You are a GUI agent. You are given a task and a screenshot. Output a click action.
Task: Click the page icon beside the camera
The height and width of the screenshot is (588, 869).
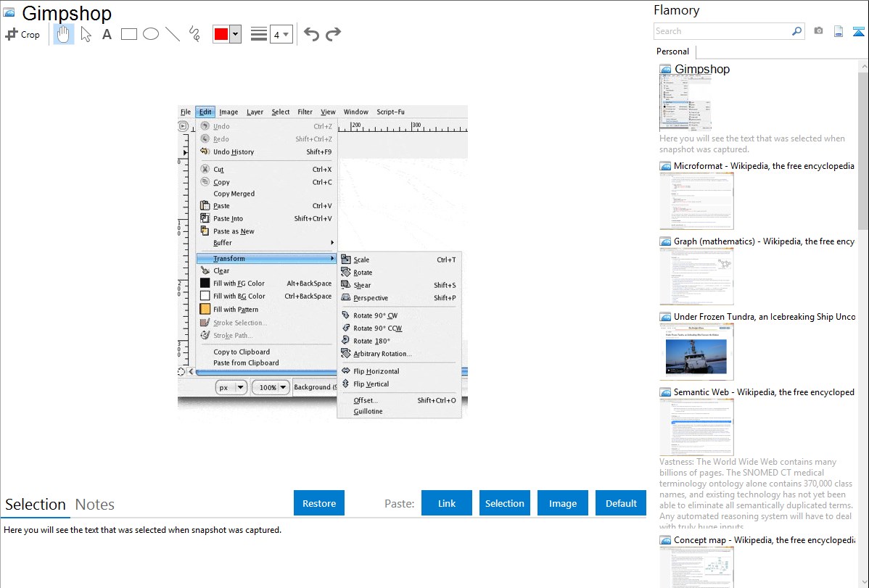point(839,31)
